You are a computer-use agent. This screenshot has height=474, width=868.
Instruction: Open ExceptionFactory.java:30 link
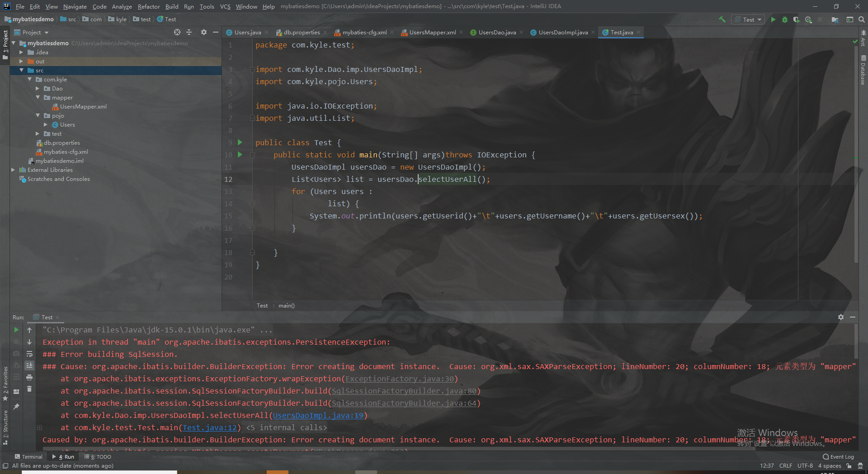pos(399,379)
